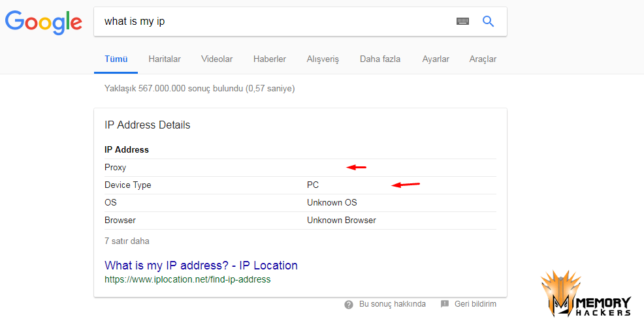
Task: Click the blue search magnifier icon
Action: [488, 22]
